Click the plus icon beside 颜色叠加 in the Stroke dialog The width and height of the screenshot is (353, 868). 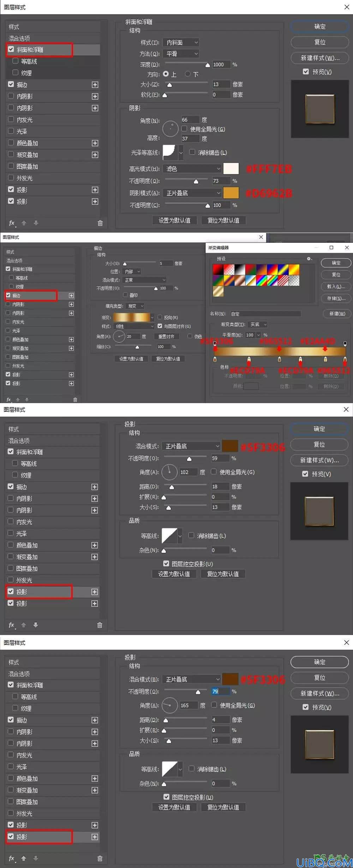[x=71, y=340]
